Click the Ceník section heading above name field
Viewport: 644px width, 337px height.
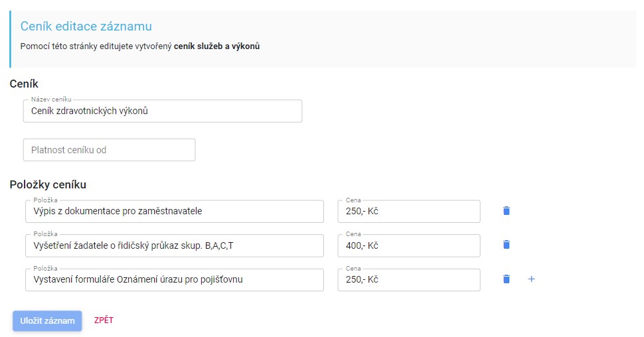[24, 84]
